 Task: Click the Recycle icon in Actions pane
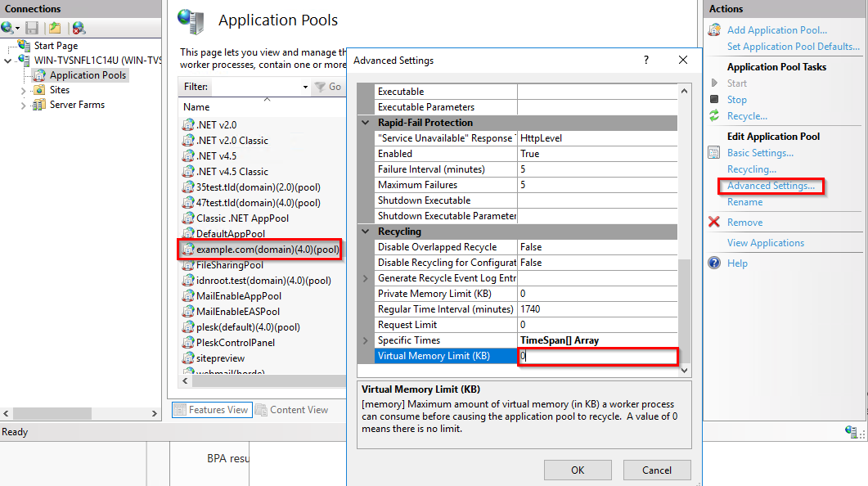coord(714,116)
